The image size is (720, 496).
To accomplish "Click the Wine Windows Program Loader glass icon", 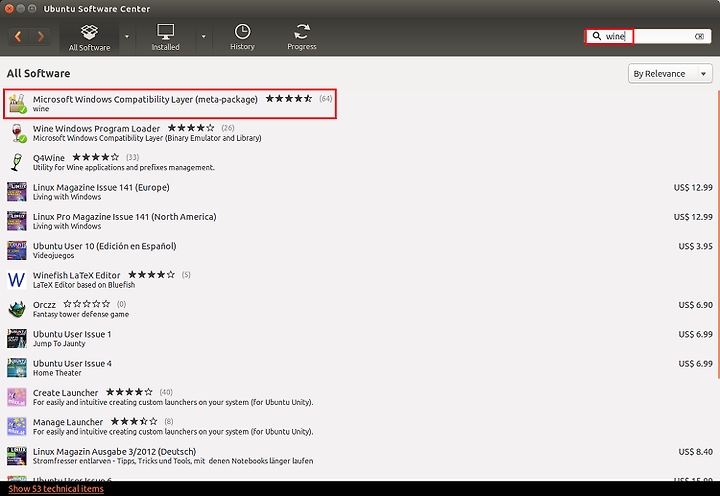I will tap(17, 133).
